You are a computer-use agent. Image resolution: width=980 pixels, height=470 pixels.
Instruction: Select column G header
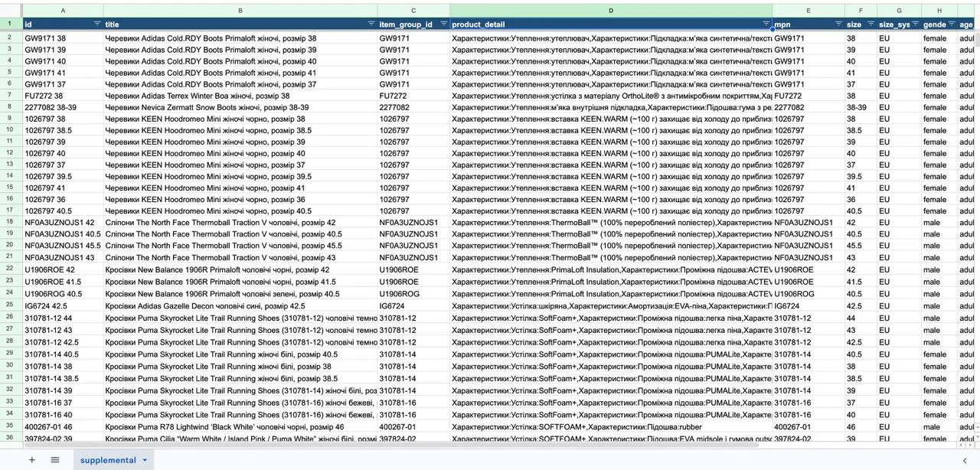tap(899, 11)
